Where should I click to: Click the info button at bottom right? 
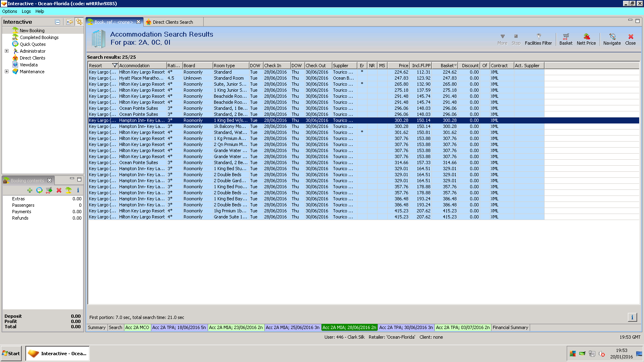coord(632,317)
